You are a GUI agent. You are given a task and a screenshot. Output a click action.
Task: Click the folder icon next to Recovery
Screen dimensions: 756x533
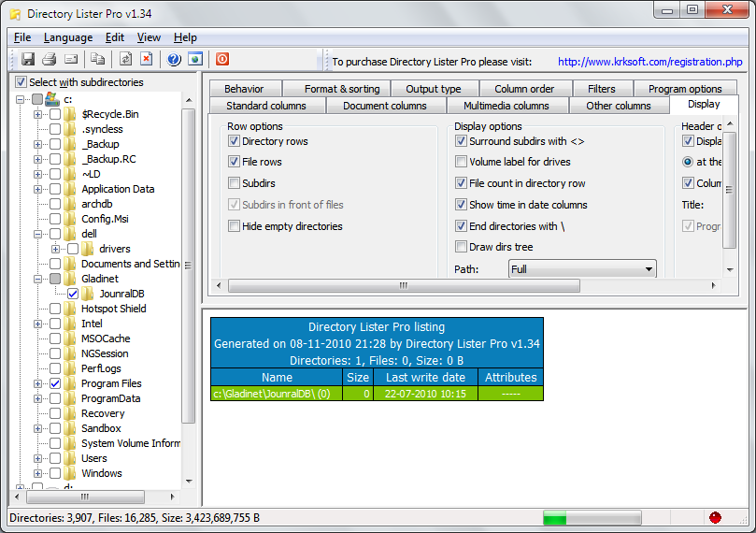70,413
